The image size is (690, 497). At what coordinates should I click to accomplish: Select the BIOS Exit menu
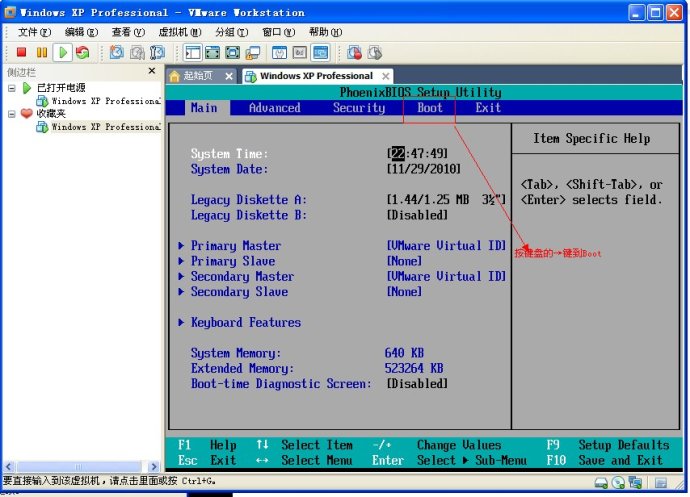click(488, 108)
